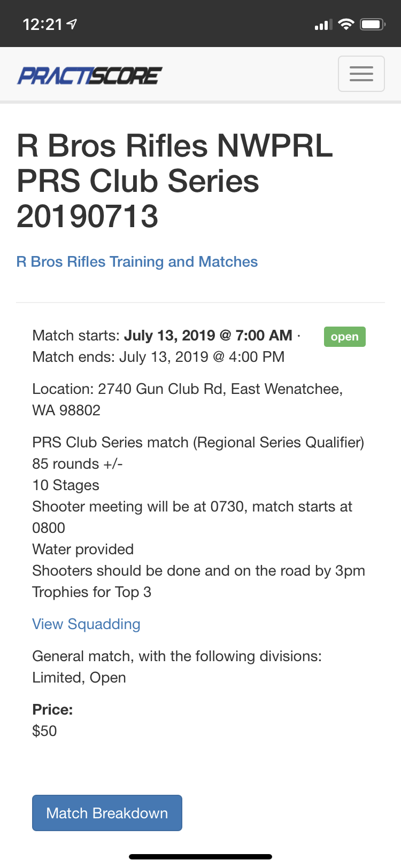Tap the match title heading
This screenshot has width=401, height=868.
(175, 181)
